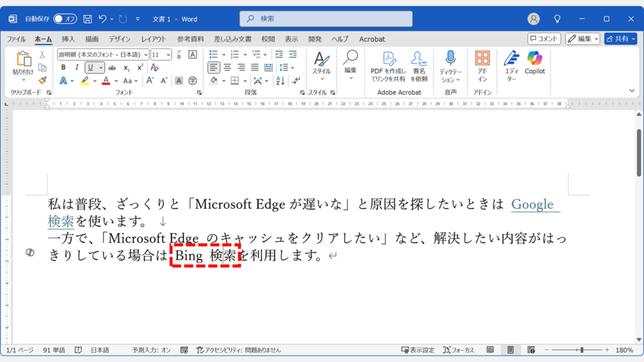The image size is (644, 362).
Task: Align paragraph text left
Action: (x=214, y=67)
